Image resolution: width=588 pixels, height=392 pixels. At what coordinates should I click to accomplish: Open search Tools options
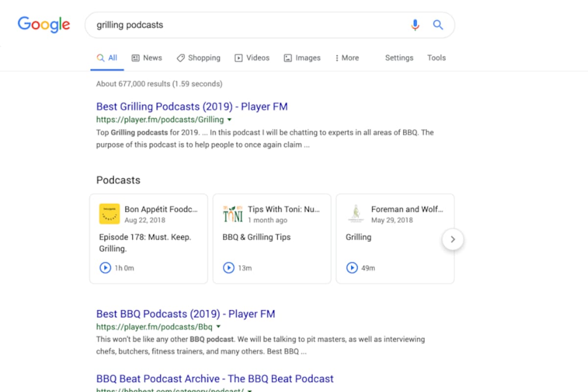pos(436,58)
